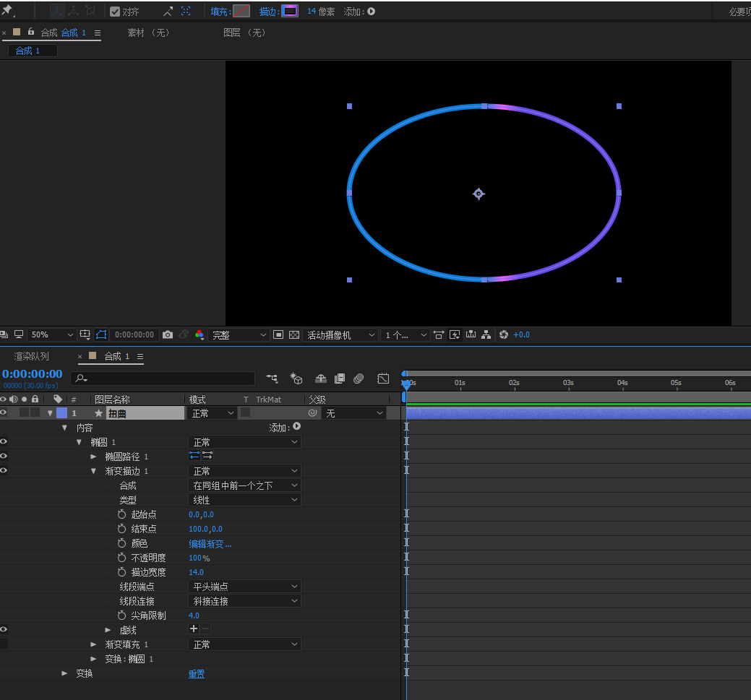The height and width of the screenshot is (700, 751).
Task: Click the +0.0 exposure value
Action: (522, 334)
